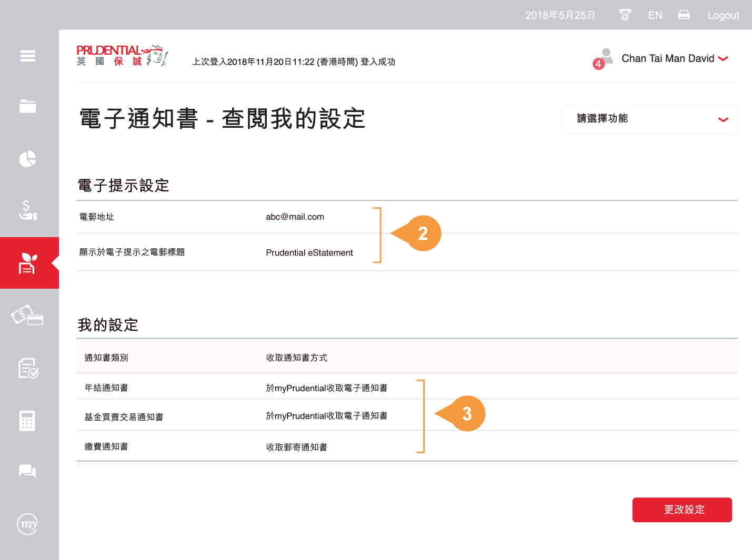Click the abc@mail.com email address
Screen dimensions: 752x560
tap(295, 217)
